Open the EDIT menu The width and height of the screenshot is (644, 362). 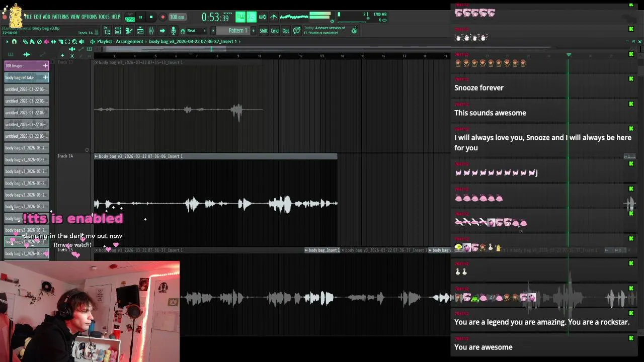[x=38, y=17]
